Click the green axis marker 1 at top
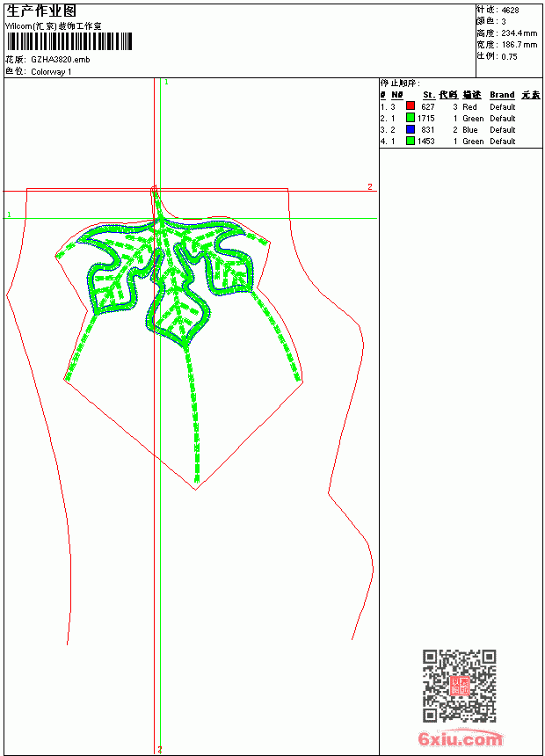Viewport: 545px width, 756px height. (166, 83)
